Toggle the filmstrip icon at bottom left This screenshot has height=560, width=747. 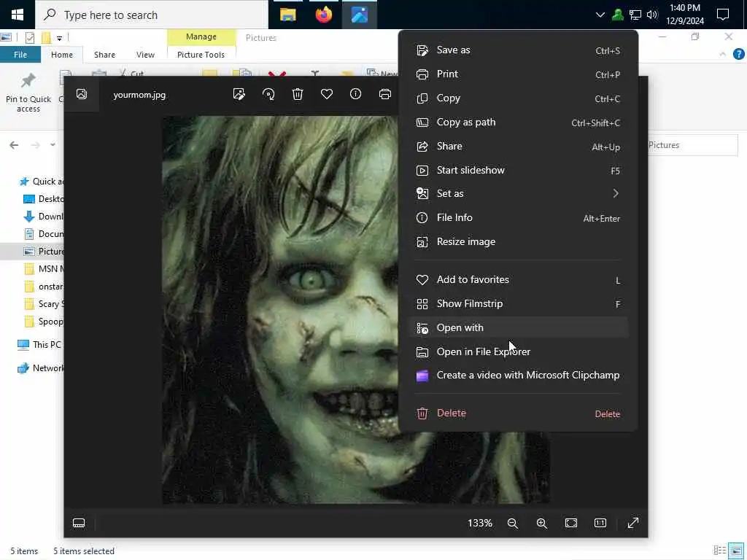click(79, 524)
